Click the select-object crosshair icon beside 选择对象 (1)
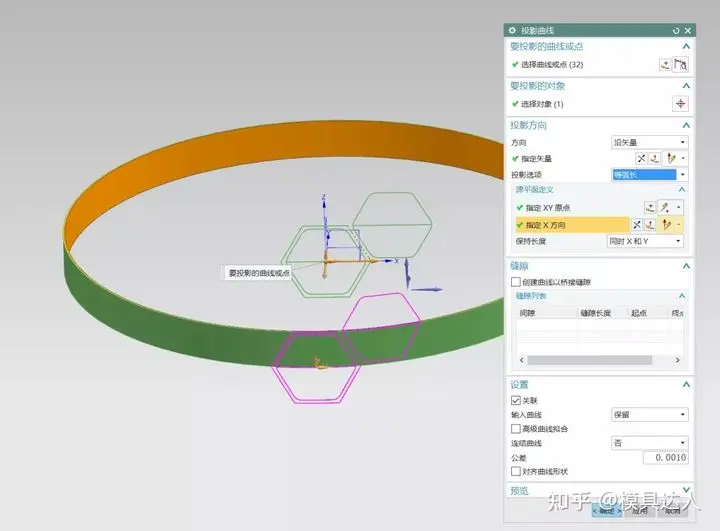This screenshot has width=720, height=531. pyautogui.click(x=680, y=104)
